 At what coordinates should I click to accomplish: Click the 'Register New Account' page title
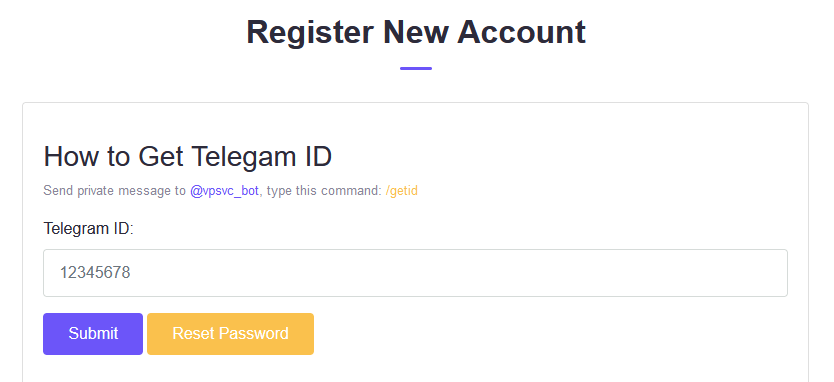coord(416,32)
